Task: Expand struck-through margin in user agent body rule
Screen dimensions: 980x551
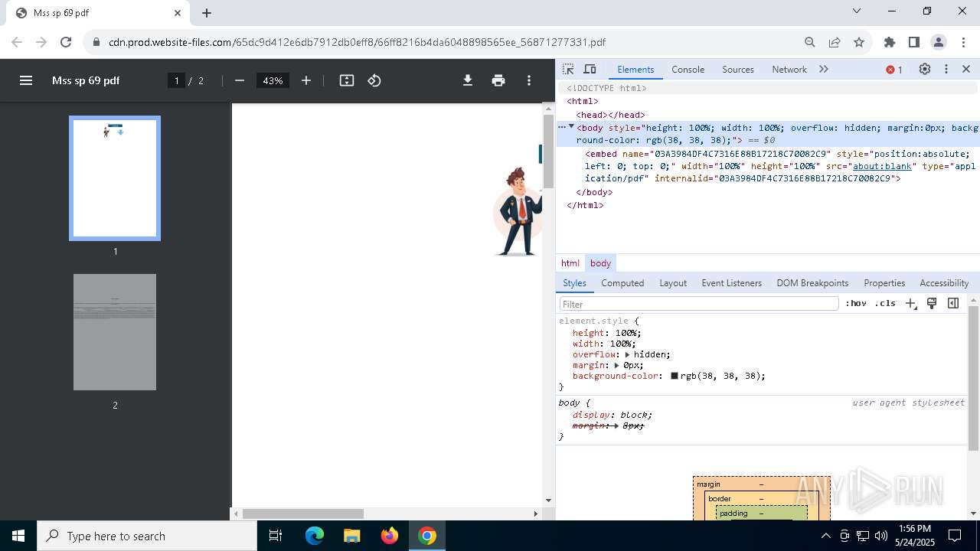Action: (616, 425)
